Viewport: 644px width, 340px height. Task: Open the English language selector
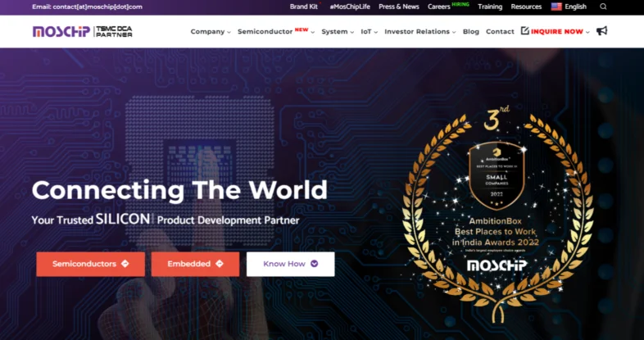pyautogui.click(x=569, y=7)
